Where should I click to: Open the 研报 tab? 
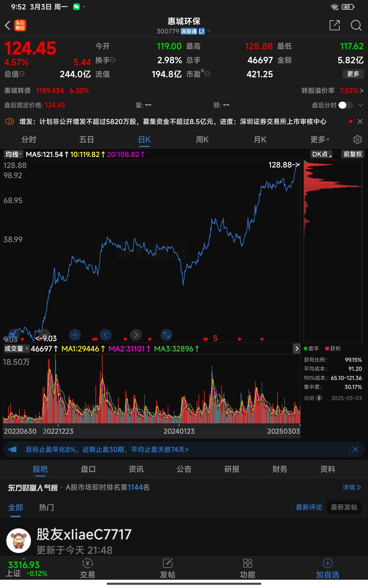point(232,469)
